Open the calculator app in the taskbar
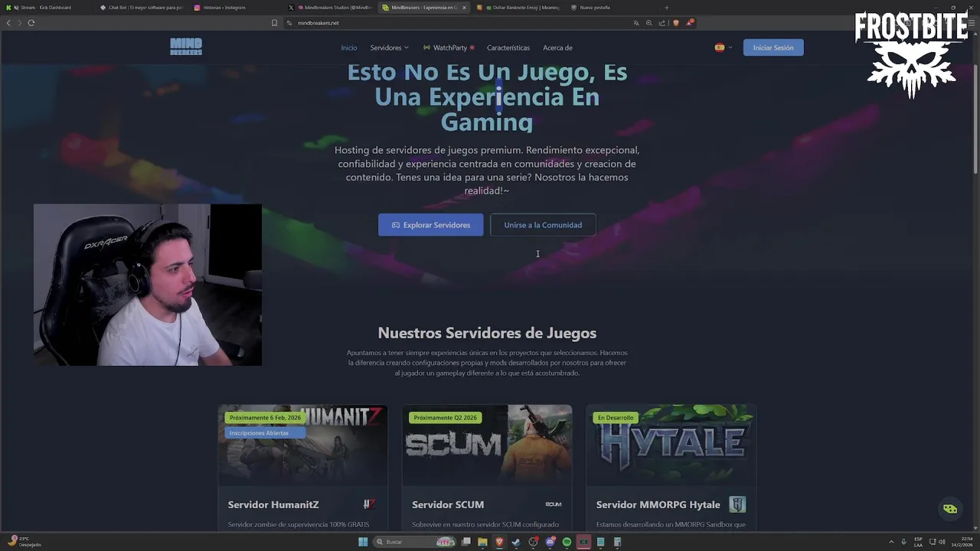980x551 pixels. click(x=617, y=542)
